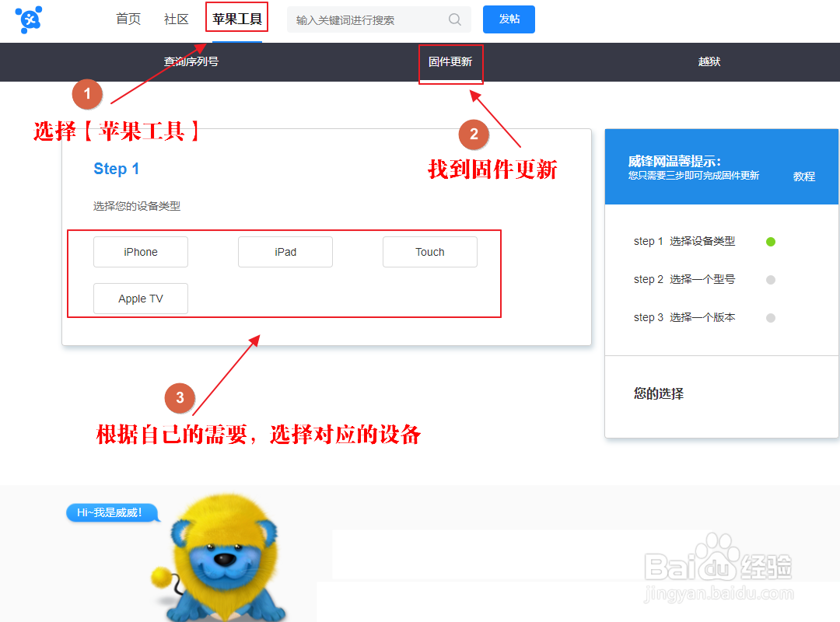Open the 越狱 jailbreak tab
The height and width of the screenshot is (622, 840).
(x=709, y=61)
